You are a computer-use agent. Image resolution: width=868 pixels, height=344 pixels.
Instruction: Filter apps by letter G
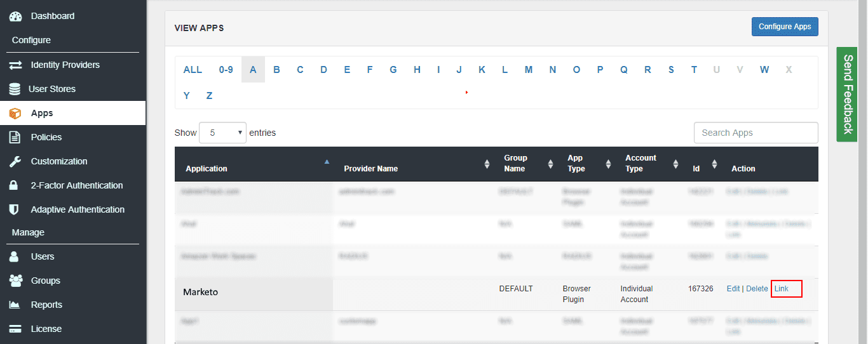click(x=393, y=70)
